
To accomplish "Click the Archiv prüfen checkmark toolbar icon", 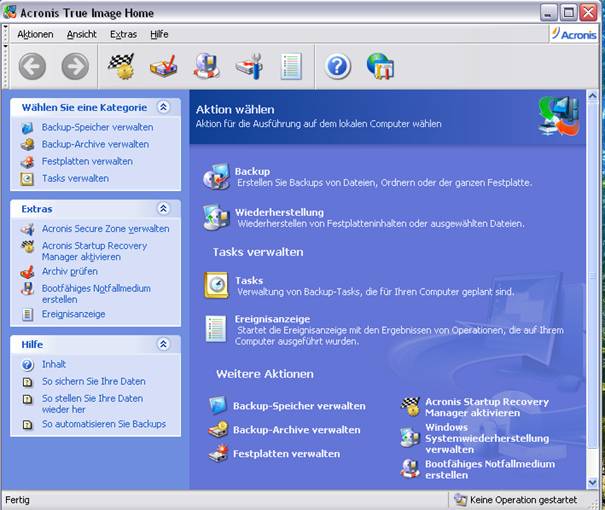I will 164,66.
